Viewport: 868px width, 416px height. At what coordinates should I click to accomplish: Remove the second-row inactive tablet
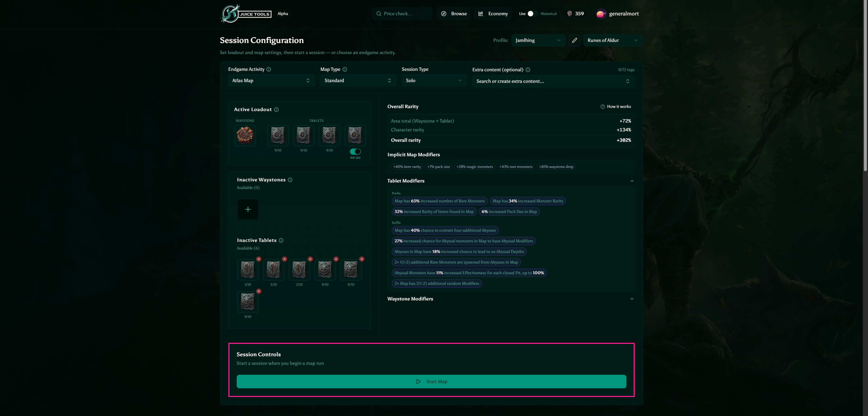tap(259, 291)
